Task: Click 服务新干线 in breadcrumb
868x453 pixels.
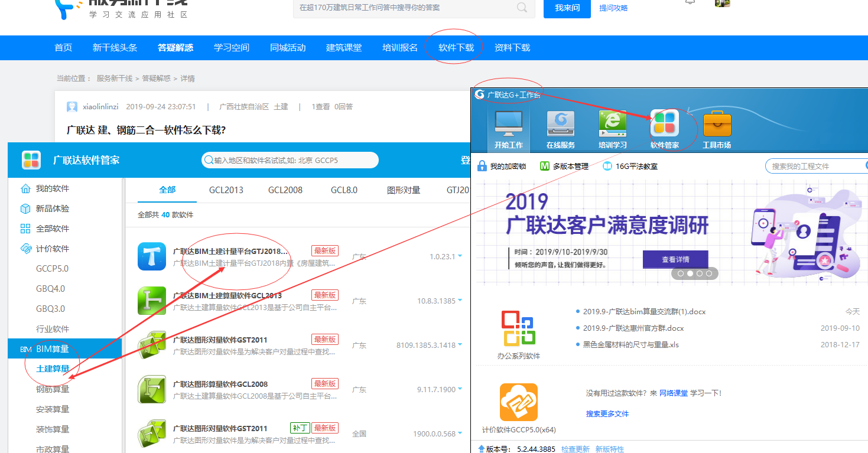Action: [115, 79]
